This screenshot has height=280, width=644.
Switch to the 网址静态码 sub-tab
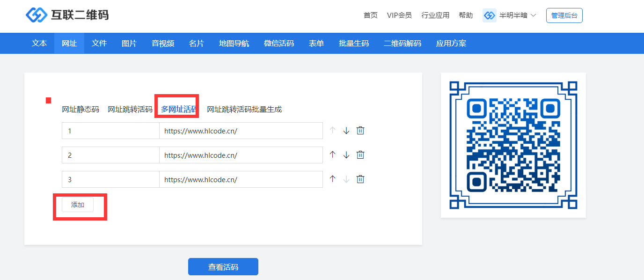pyautogui.click(x=80, y=110)
